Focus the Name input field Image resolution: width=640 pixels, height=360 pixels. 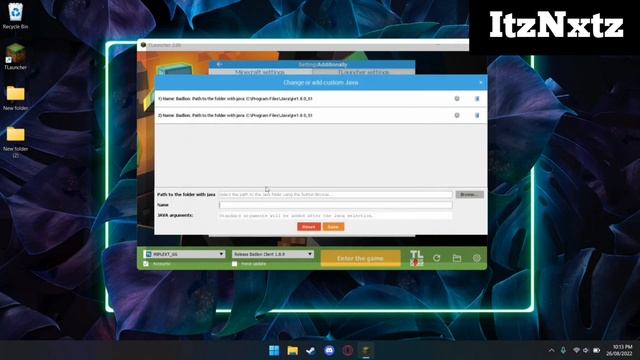pyautogui.click(x=336, y=205)
